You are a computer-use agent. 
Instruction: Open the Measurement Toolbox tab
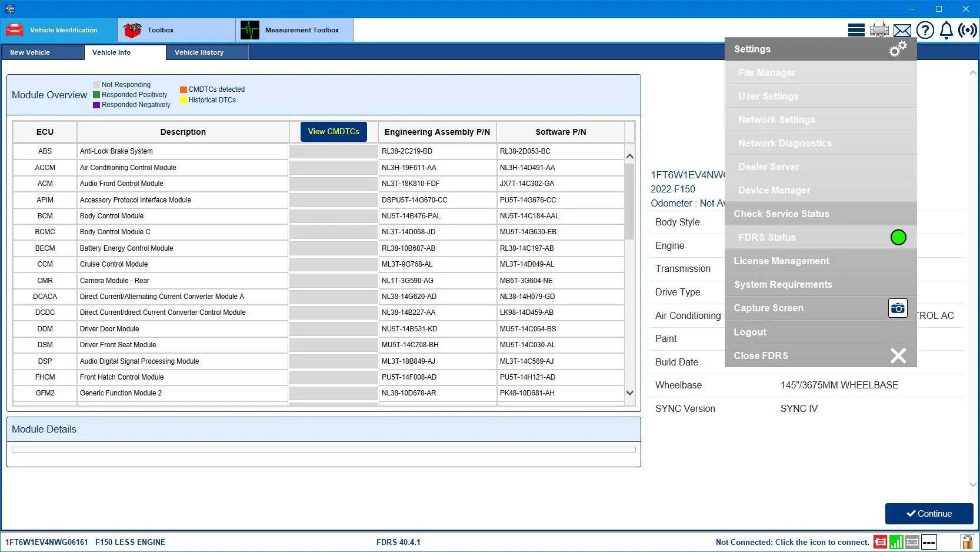tap(294, 30)
